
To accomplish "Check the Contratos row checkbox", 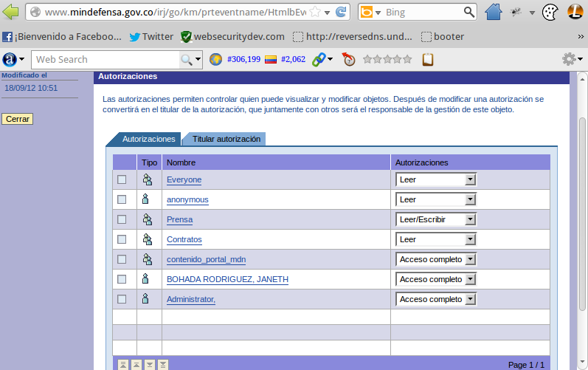I will pos(122,239).
